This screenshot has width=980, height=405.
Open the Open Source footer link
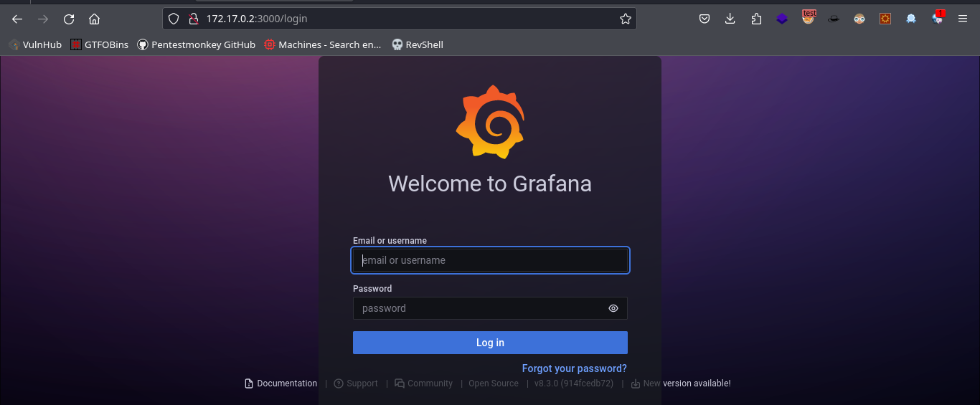[494, 383]
